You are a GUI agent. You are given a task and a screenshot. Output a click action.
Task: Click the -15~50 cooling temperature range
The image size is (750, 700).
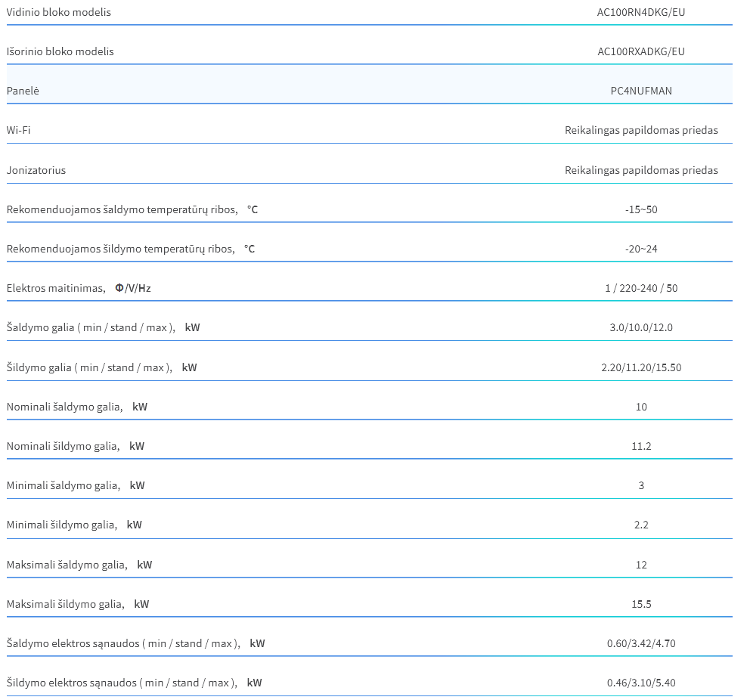[641, 209]
